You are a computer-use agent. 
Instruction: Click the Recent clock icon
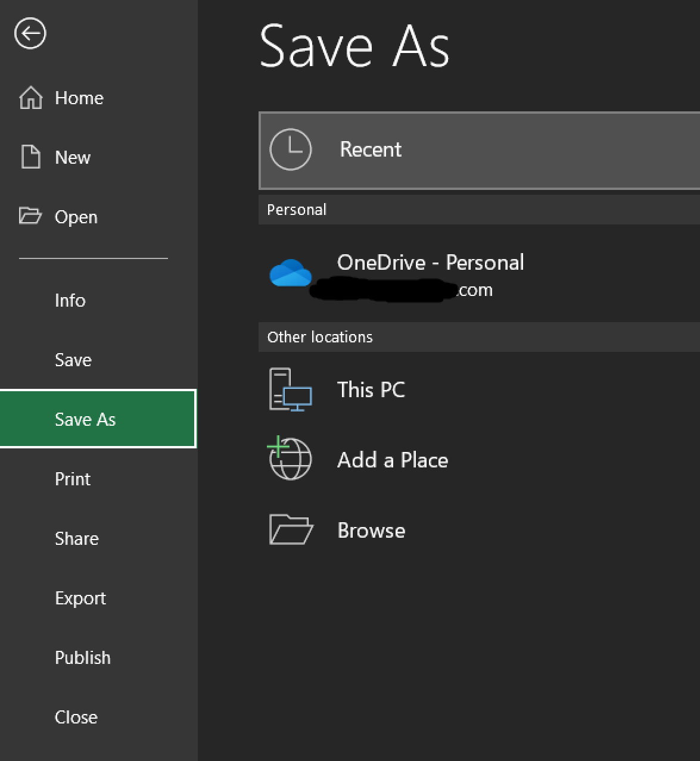[290, 149]
